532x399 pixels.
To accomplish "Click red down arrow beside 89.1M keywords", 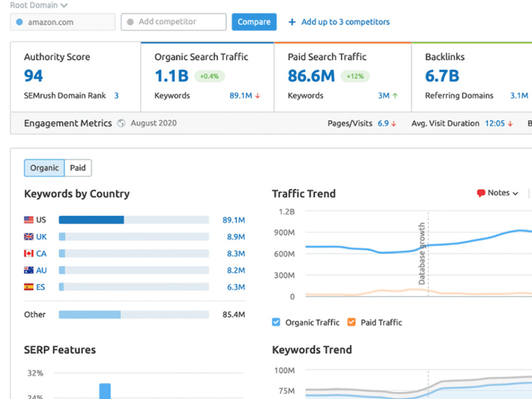I will pos(257,96).
